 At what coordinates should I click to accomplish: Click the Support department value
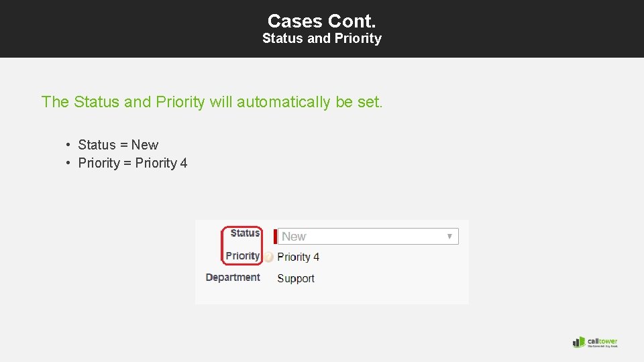(x=296, y=279)
